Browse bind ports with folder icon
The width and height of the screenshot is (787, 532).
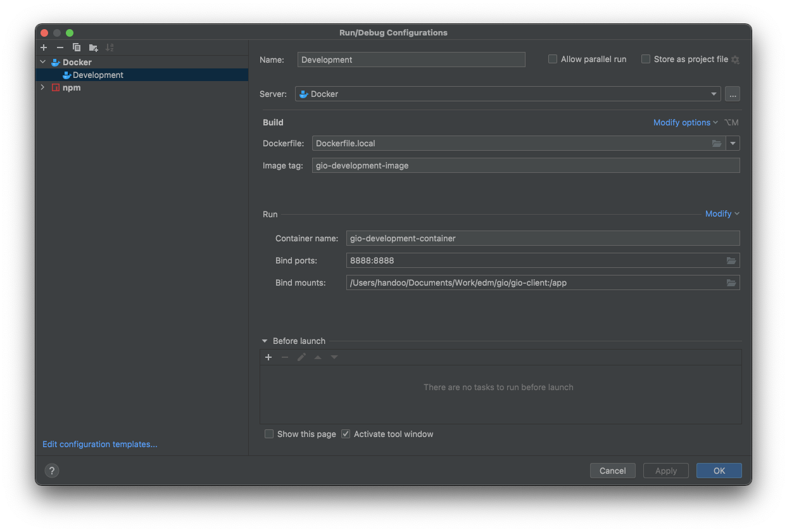(x=731, y=260)
